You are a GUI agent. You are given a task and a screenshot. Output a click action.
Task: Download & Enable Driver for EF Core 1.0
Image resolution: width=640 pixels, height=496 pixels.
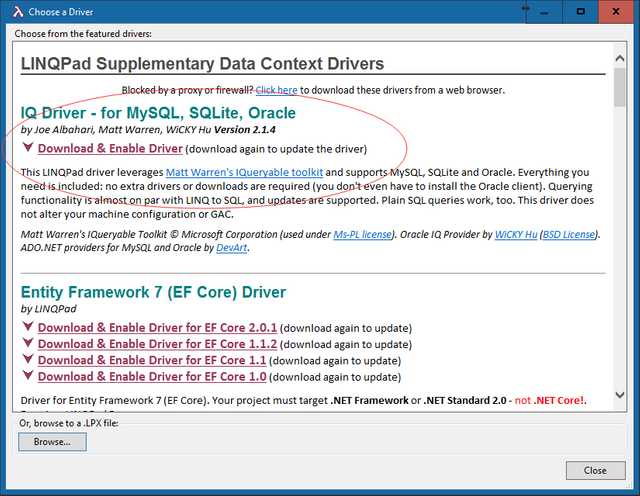152,376
